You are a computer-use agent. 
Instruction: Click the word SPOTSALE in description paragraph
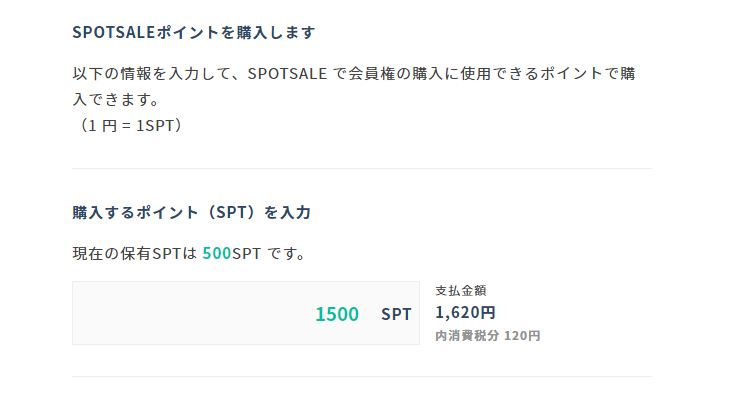[x=287, y=73]
